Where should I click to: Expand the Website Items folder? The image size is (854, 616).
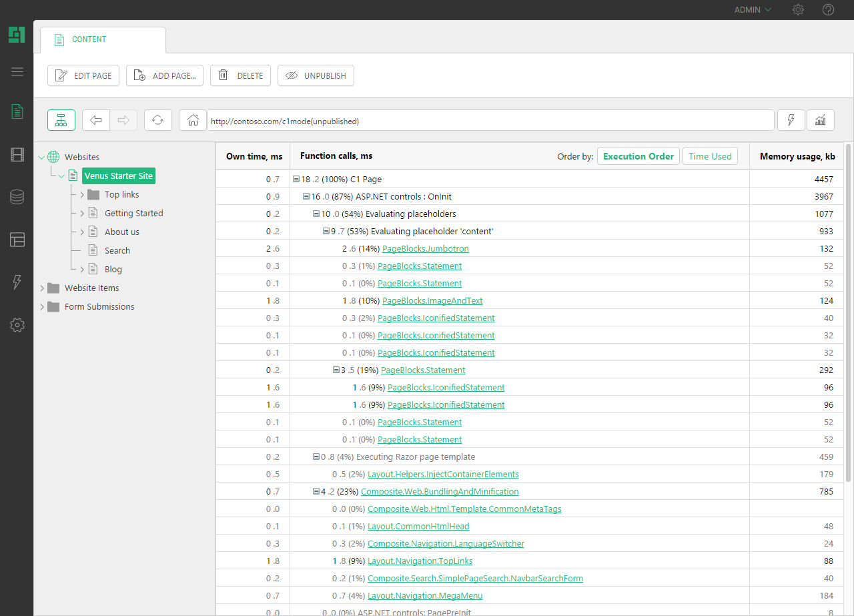point(41,288)
